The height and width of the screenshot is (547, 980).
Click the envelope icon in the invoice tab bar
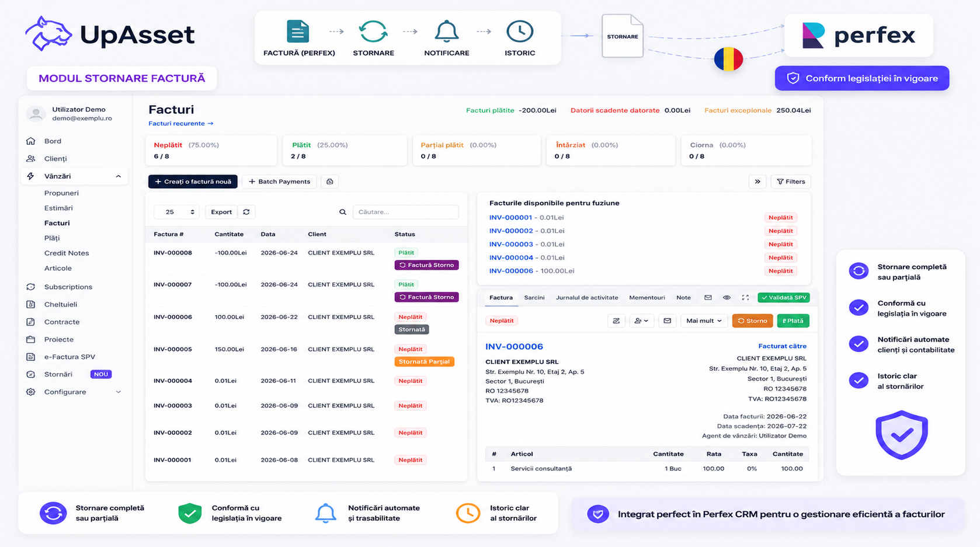click(x=708, y=298)
